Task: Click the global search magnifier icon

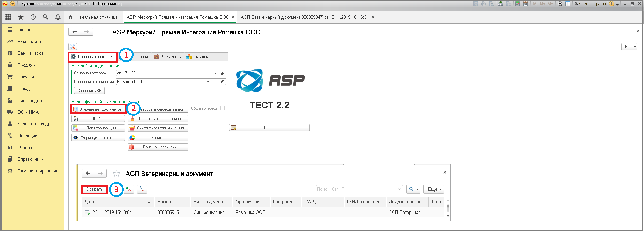Action: click(x=45, y=17)
